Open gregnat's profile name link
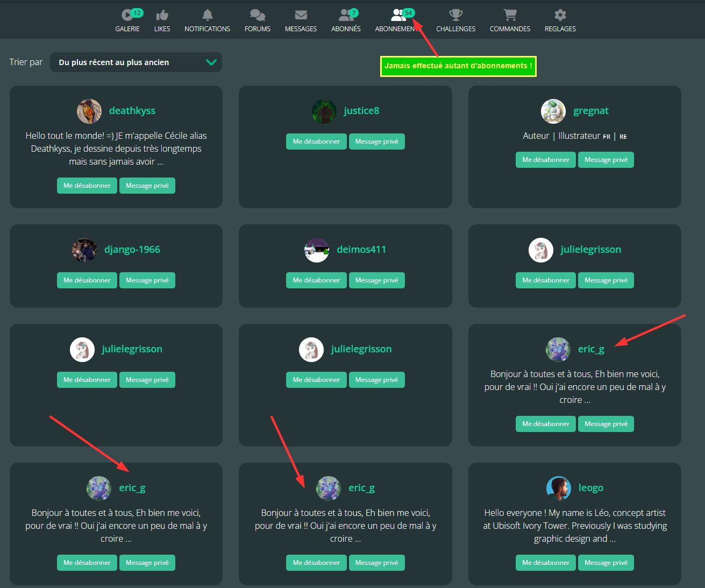Viewport: 705px width, 588px height. (590, 111)
